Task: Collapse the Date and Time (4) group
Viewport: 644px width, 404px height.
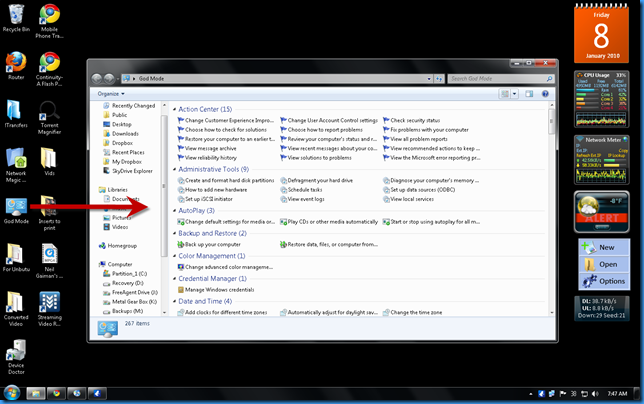Action: pyautogui.click(x=175, y=301)
